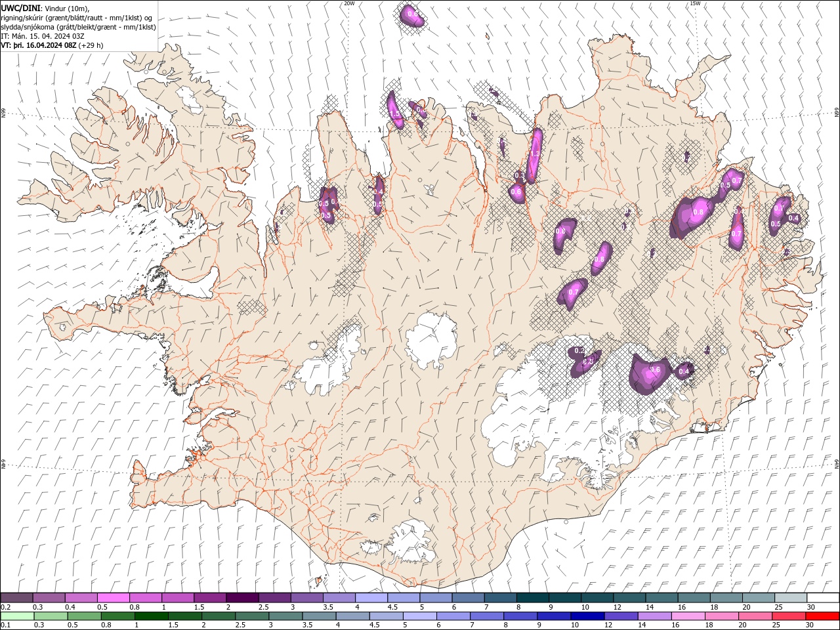Click the pale green rain swatch at 0.1
This screenshot has height=630, width=840.
[x=17, y=616]
